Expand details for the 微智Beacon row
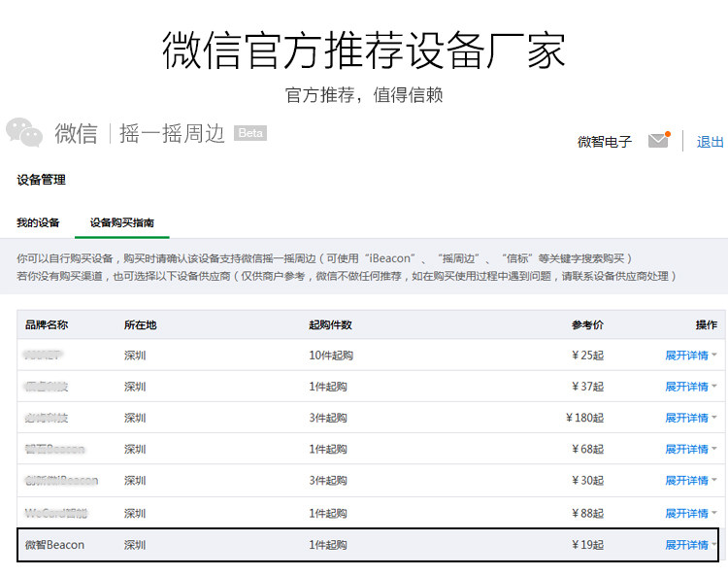The width and height of the screenshot is (728, 576). click(x=691, y=545)
